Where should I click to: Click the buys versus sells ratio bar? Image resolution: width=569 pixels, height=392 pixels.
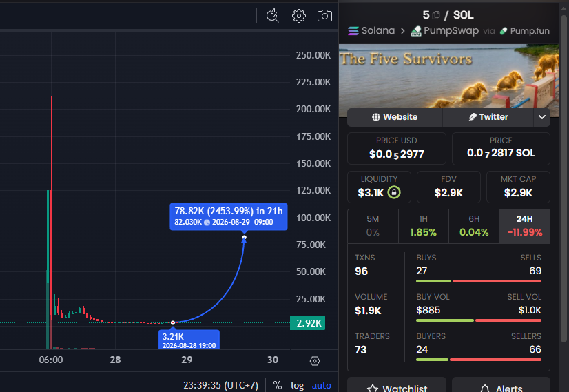479,281
